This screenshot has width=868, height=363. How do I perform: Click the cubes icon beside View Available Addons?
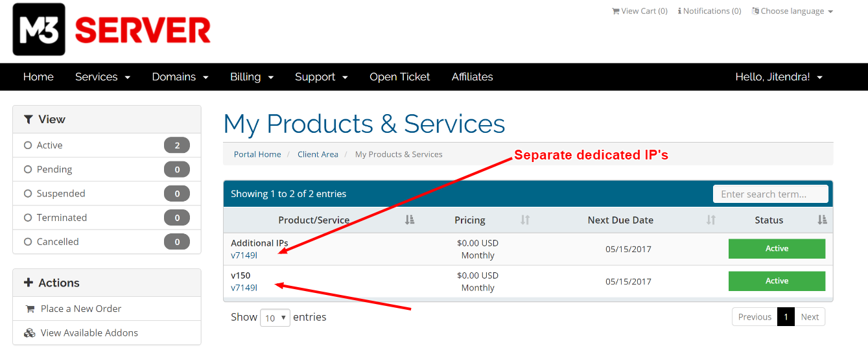click(x=30, y=333)
